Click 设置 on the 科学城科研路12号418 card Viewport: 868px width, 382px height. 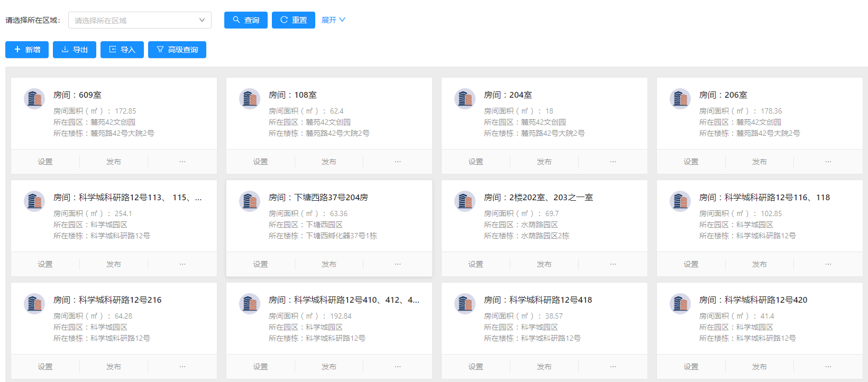476,367
